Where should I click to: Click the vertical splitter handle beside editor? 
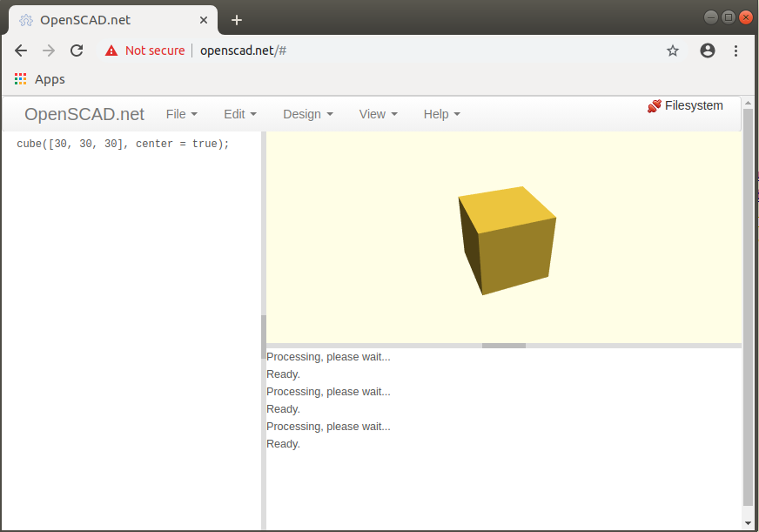[x=264, y=336]
